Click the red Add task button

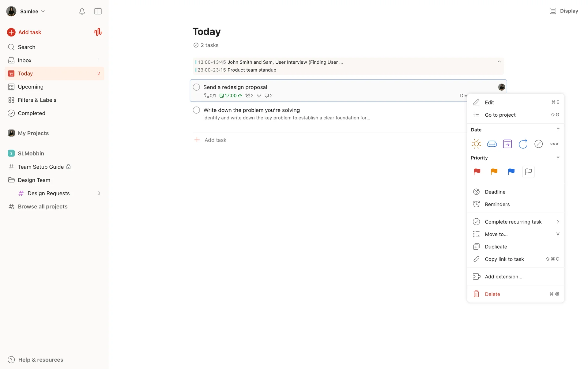(24, 32)
